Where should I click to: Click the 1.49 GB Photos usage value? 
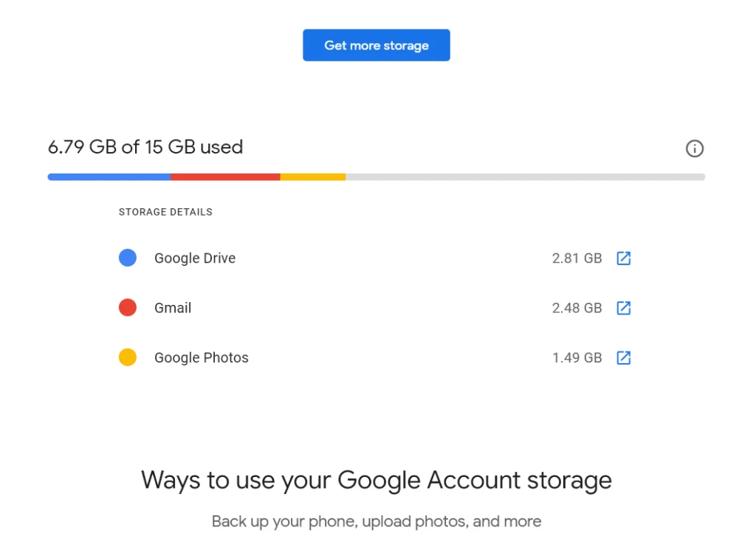coord(577,358)
